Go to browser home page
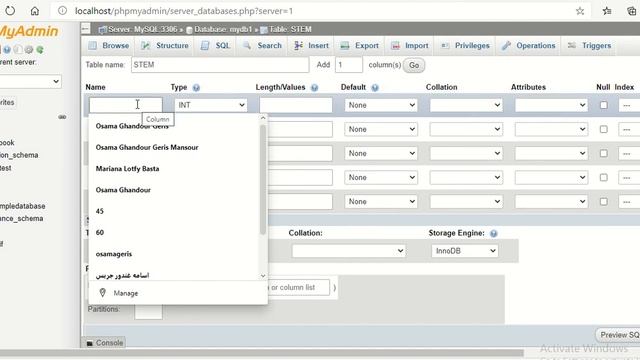Image resolution: width=640 pixels, height=360 pixels. tap(35, 11)
